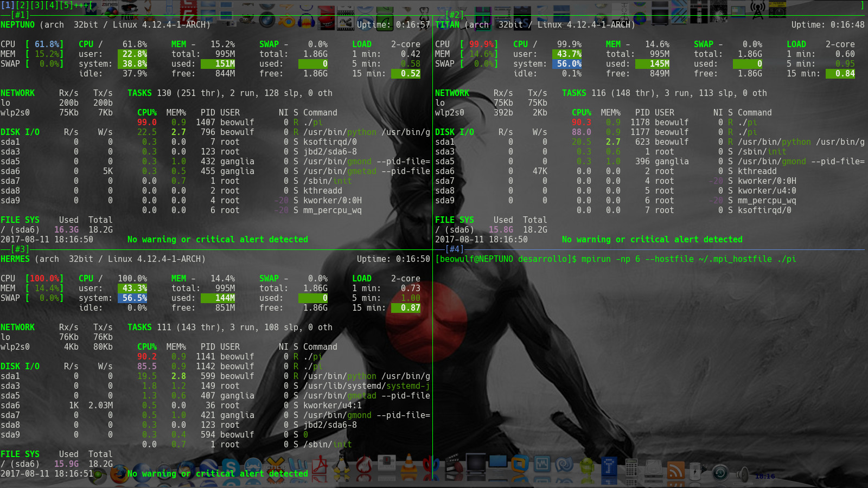Open the orange RSS feed icon
Image resolution: width=868 pixels, height=488 pixels.
[x=676, y=469]
